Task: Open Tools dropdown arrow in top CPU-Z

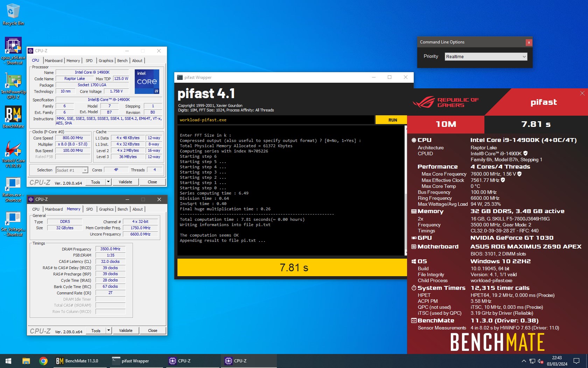Action: [108, 182]
